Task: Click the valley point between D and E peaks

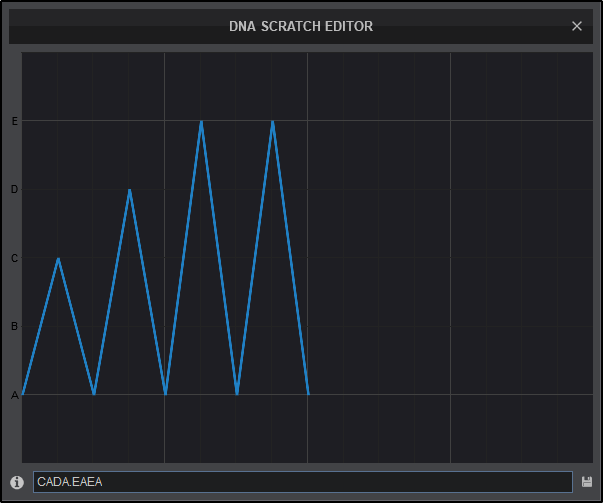Action: (x=165, y=394)
